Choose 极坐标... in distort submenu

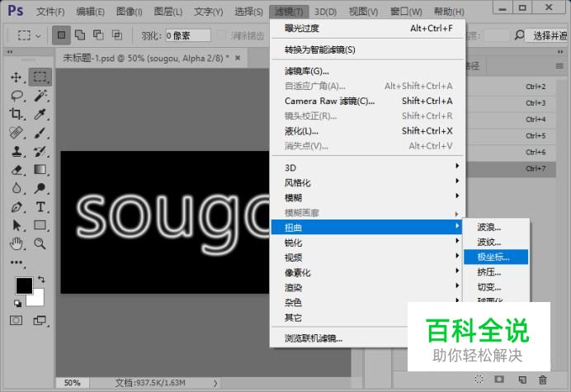tap(496, 257)
